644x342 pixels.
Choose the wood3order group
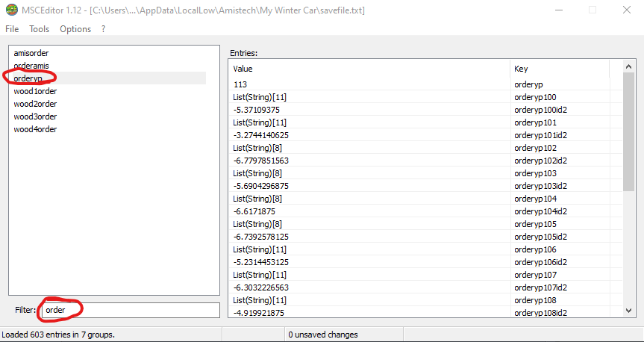pos(35,116)
